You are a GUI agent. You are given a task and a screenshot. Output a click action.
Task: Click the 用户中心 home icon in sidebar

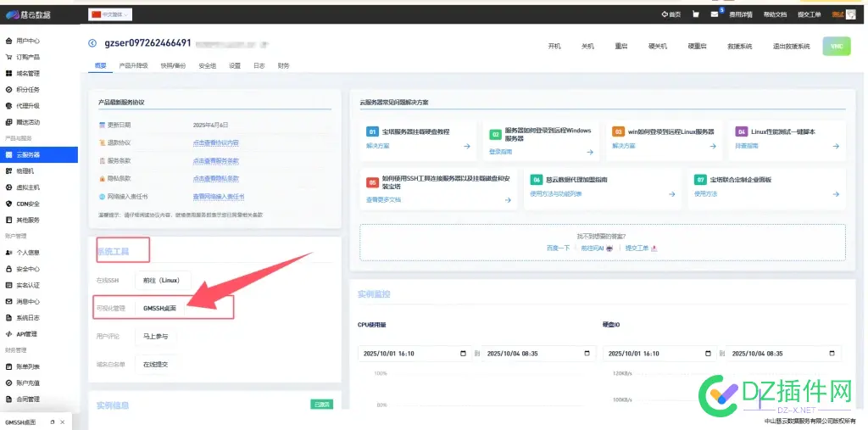pos(8,41)
